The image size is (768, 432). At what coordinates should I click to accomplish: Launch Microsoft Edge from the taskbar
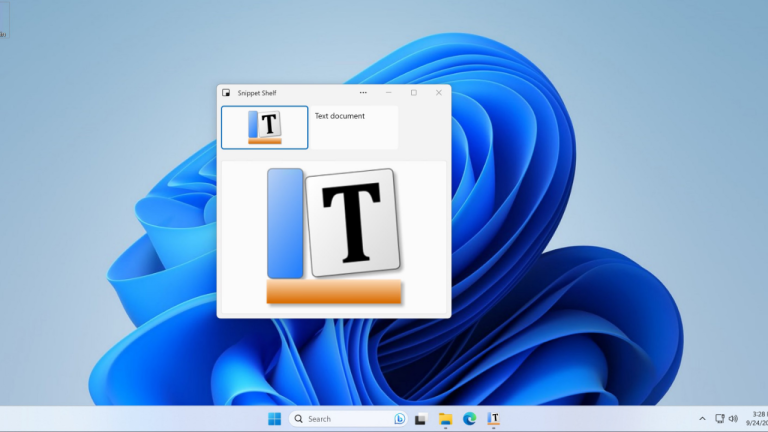click(x=470, y=419)
